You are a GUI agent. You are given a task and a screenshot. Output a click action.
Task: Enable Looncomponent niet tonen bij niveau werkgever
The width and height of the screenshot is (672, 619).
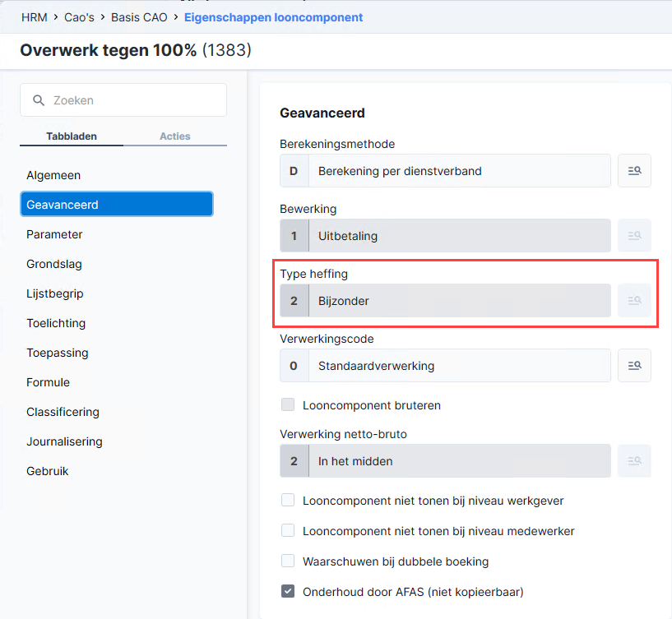pos(288,500)
